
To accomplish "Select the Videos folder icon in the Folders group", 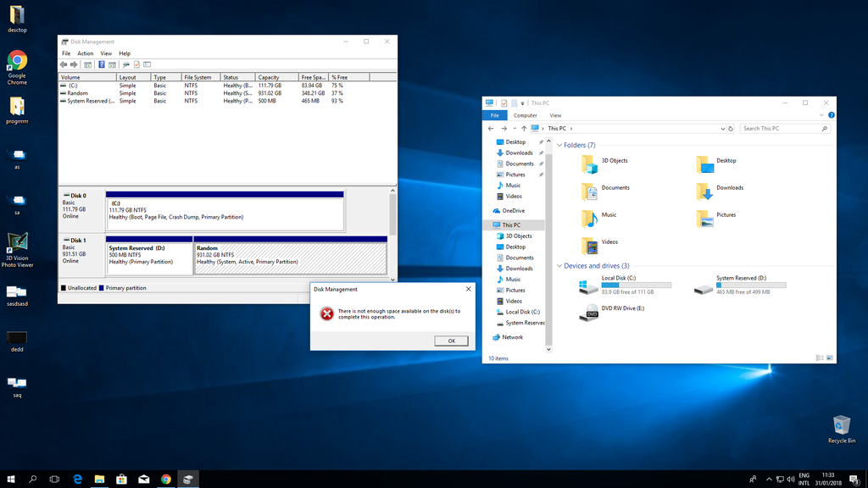I will tap(589, 246).
